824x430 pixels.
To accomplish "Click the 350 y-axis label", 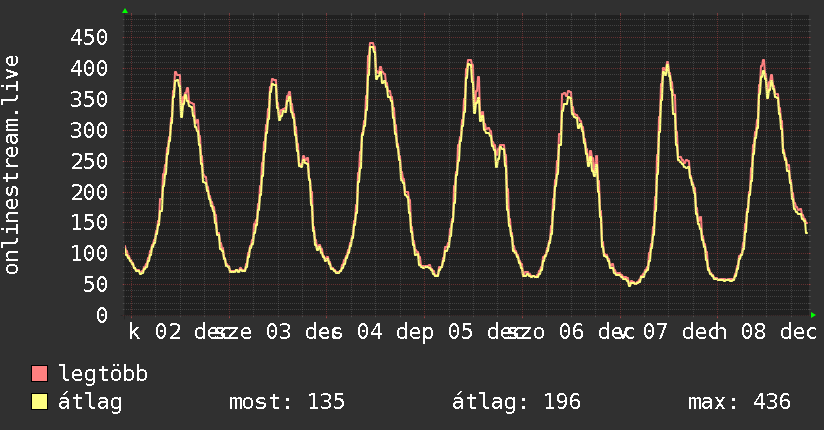I will pyautogui.click(x=89, y=99).
